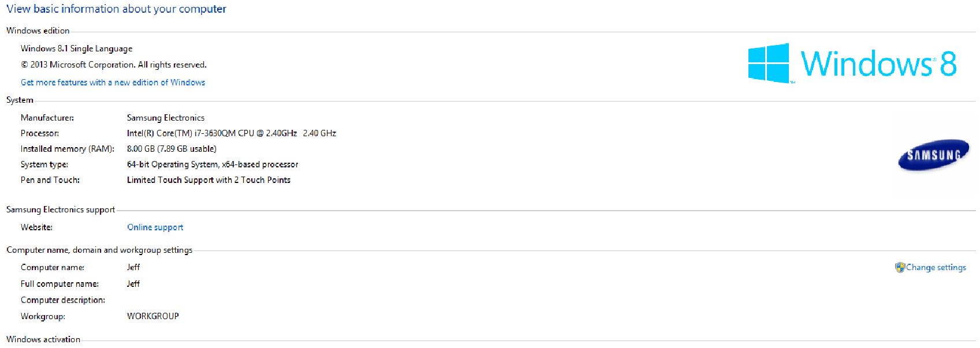Open the Online support website link
The image size is (980, 348).
pyautogui.click(x=155, y=227)
